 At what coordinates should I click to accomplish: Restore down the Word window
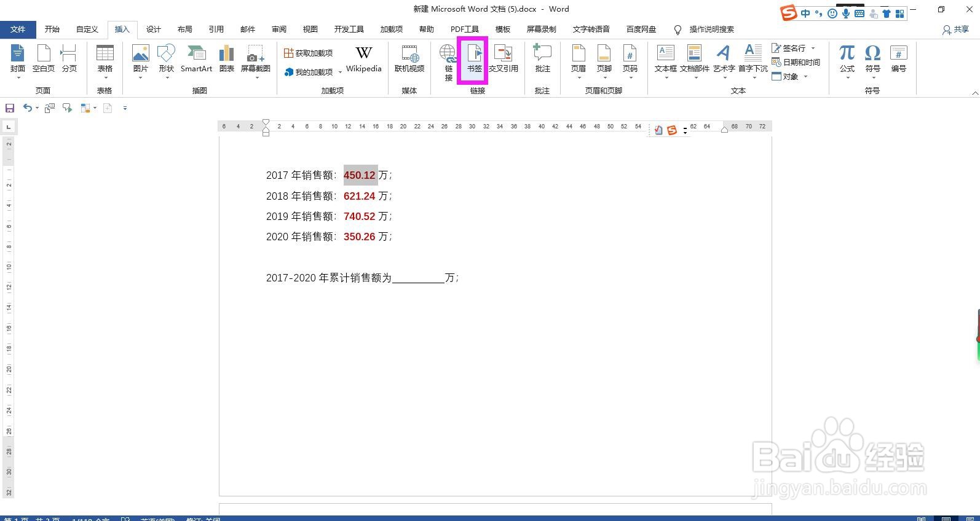(x=941, y=9)
